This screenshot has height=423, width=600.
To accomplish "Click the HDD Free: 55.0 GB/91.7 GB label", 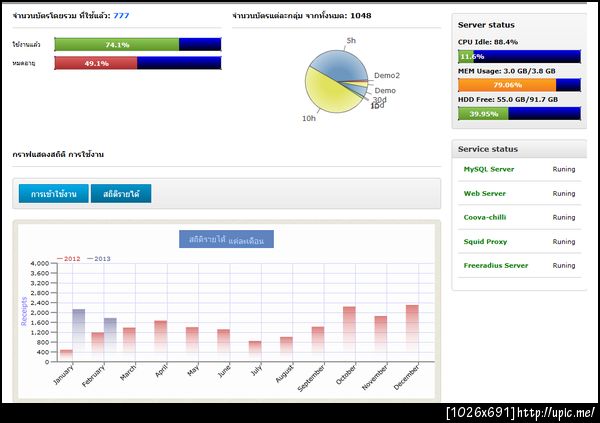I will (508, 99).
